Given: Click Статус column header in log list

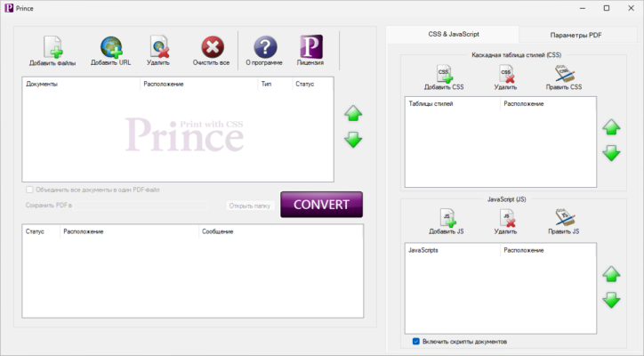Looking at the screenshot, I should [41, 231].
